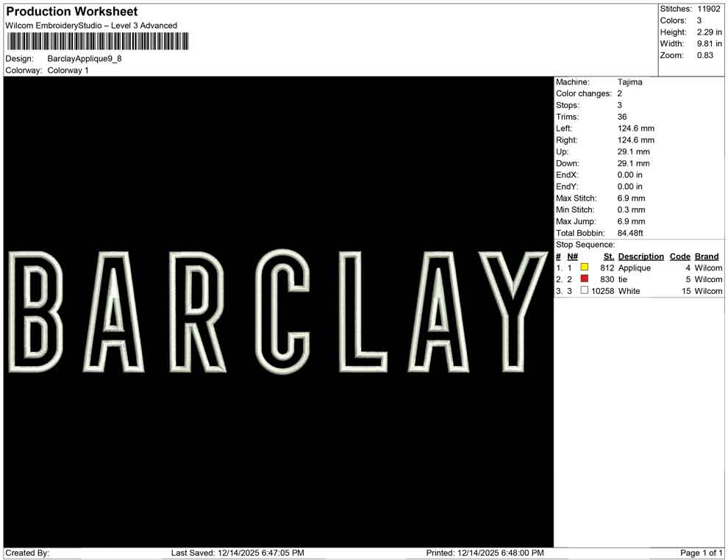The width and height of the screenshot is (728, 560).
Task: Click the Production Worksheet title
Action: click(x=71, y=11)
